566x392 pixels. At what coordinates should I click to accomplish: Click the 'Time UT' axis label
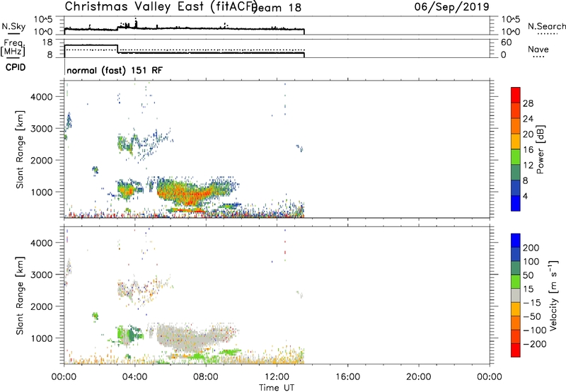tap(277, 387)
